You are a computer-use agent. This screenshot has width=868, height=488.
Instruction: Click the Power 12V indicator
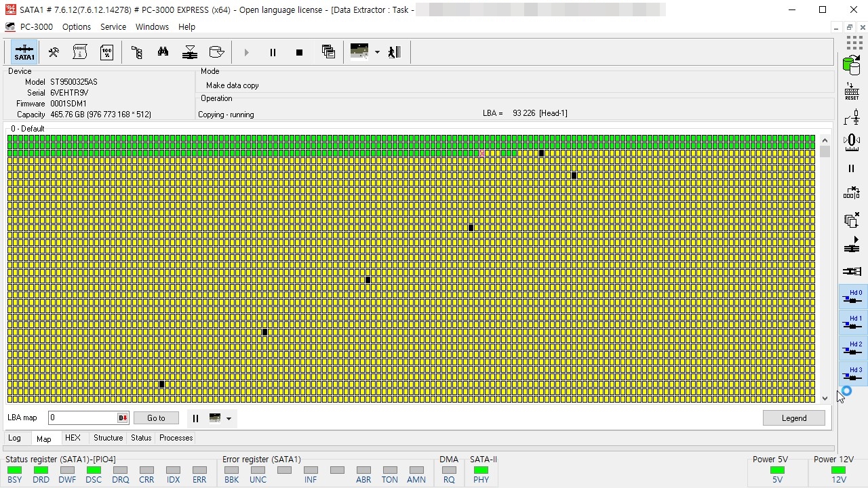tap(839, 470)
